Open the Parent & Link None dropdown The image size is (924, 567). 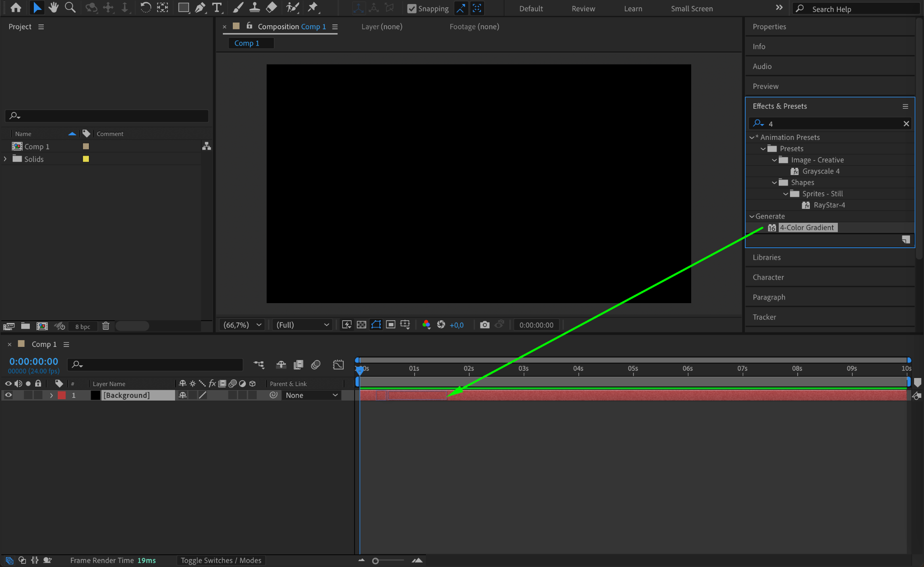coord(311,395)
